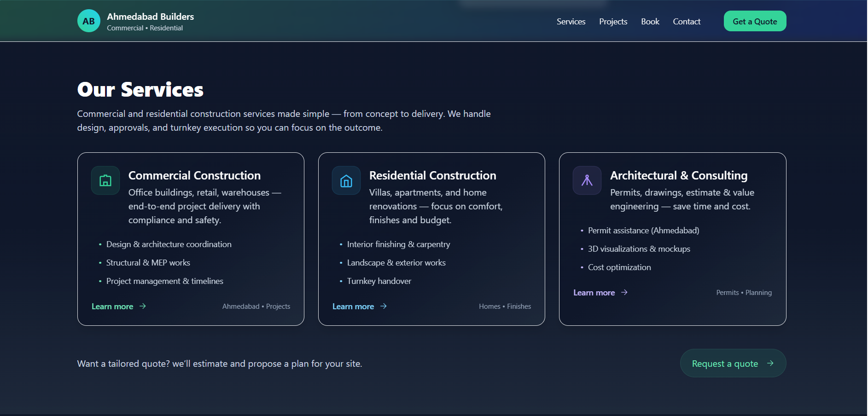Click the AB logo icon in the header
The width and height of the screenshot is (868, 416).
pos(89,20)
